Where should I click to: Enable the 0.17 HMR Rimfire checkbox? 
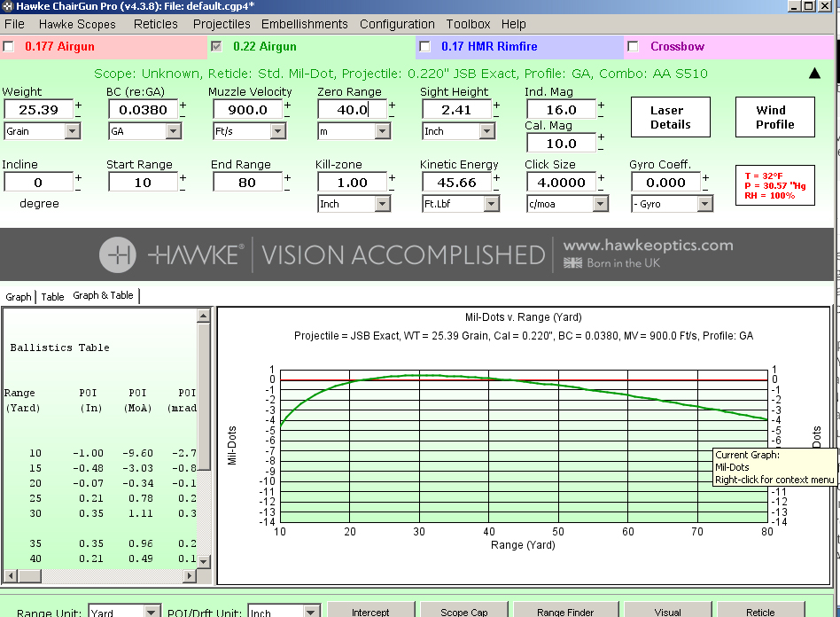click(x=424, y=47)
